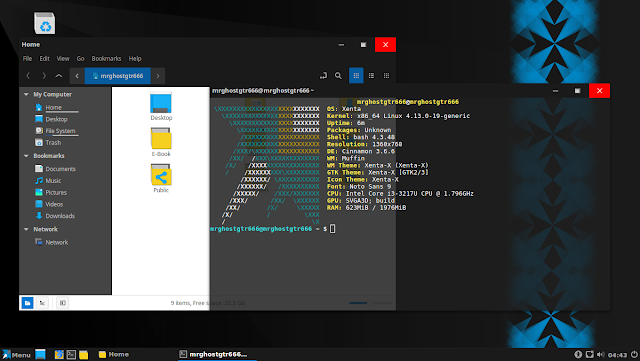This screenshot has width=640, height=361.
Task: Hide the sidebar using status bar button
Action: click(62, 303)
